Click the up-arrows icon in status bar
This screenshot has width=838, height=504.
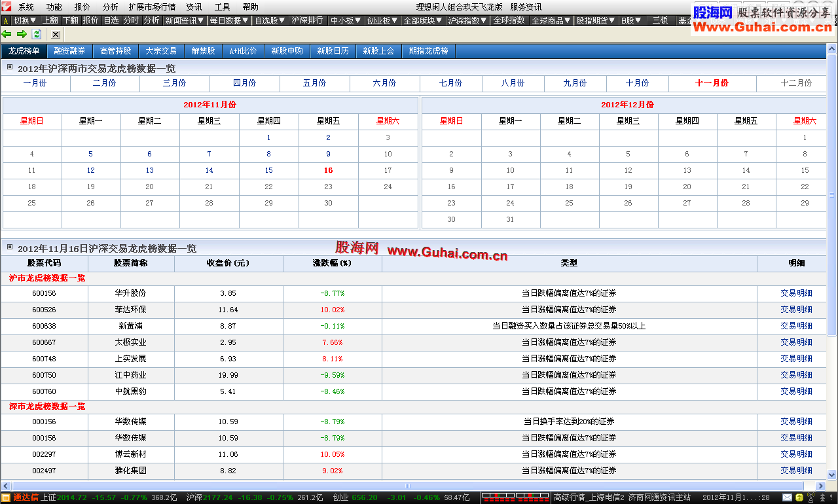click(x=821, y=497)
